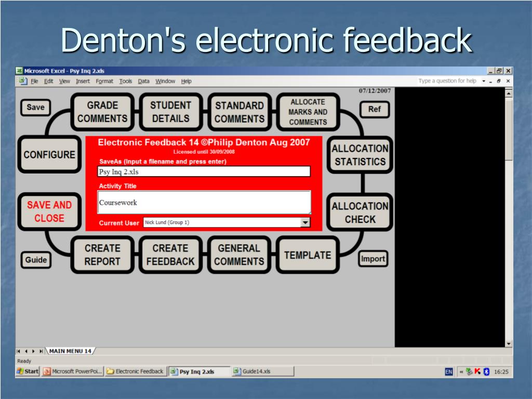Screen dimensions: 532x399
Task: Click the safely remove hardware tray icon
Action: 469,371
